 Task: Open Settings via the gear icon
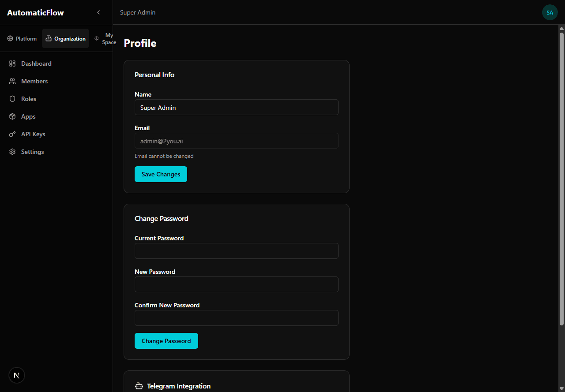coord(13,152)
